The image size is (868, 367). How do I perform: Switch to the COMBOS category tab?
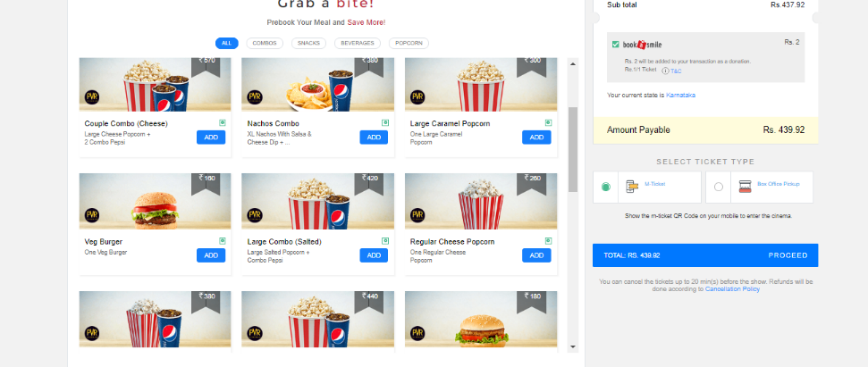click(x=264, y=43)
